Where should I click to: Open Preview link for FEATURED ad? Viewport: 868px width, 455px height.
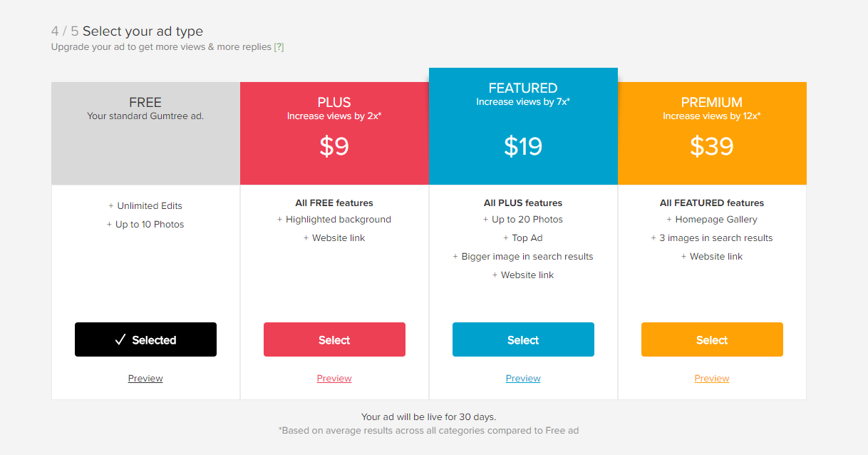click(523, 379)
